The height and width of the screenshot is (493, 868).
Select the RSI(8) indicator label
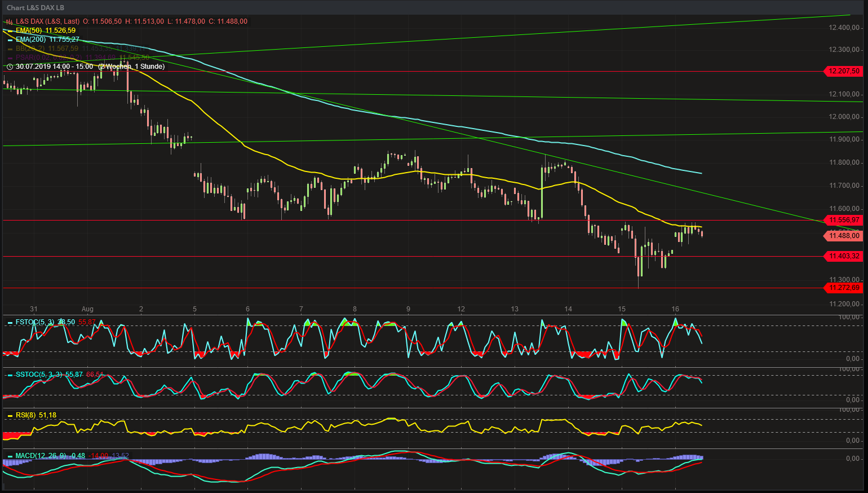click(x=26, y=415)
